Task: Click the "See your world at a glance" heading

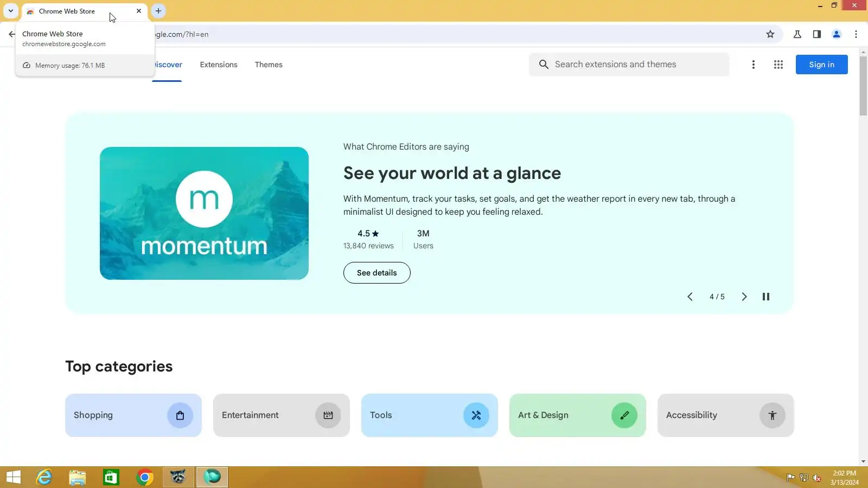Action: click(452, 173)
